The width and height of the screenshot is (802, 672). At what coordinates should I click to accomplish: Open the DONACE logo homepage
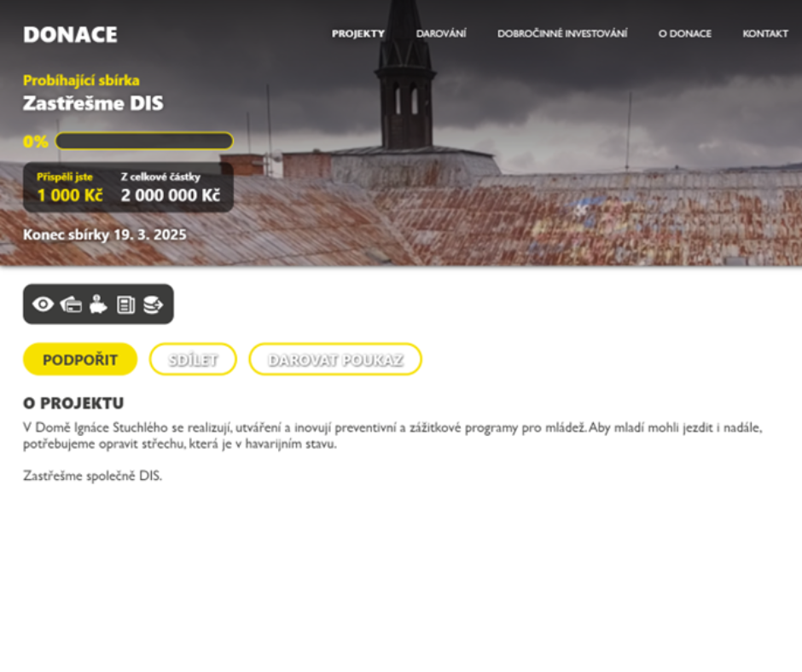70,35
